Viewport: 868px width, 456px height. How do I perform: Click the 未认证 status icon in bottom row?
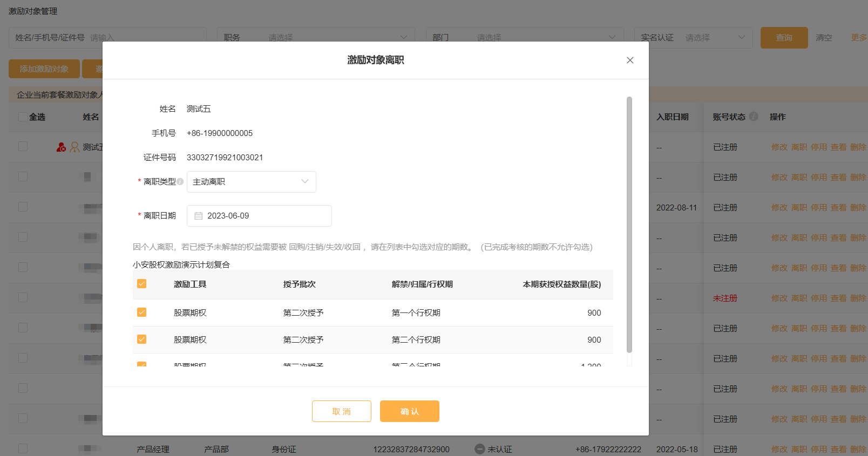tap(479, 449)
